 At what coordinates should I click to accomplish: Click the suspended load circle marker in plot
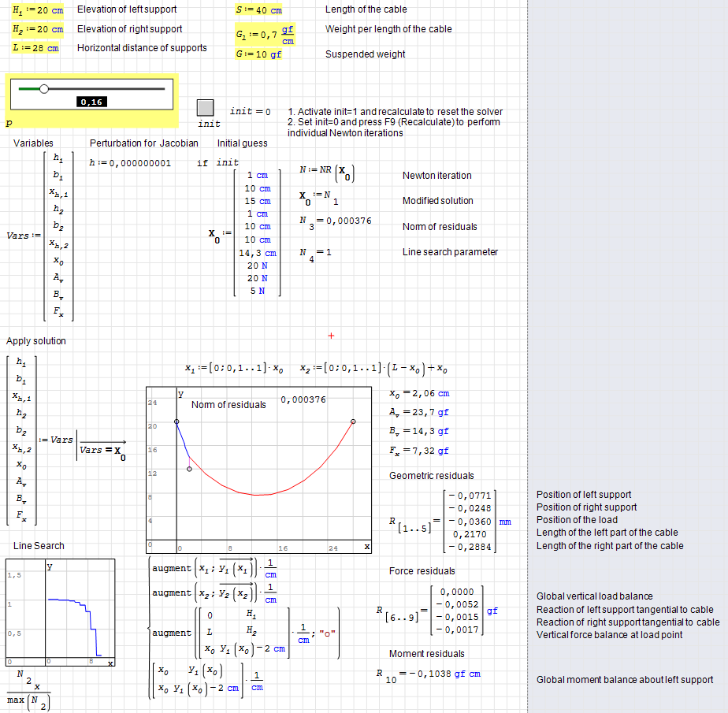(189, 469)
